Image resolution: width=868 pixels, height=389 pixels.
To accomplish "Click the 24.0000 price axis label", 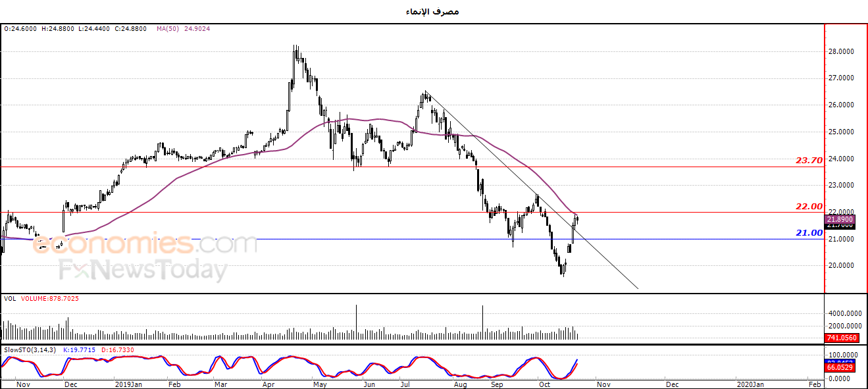I will tap(842, 159).
